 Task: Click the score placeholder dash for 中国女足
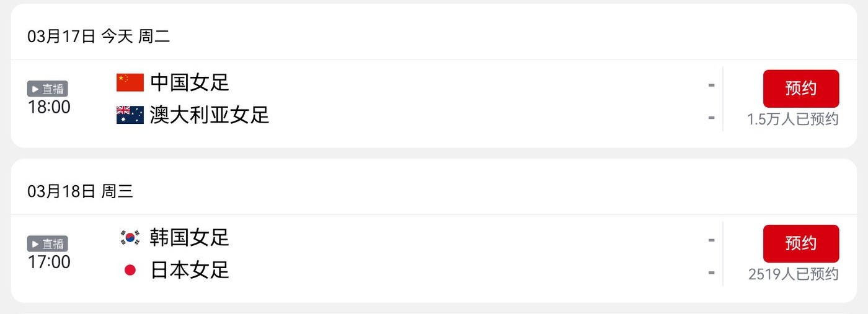pyautogui.click(x=711, y=85)
